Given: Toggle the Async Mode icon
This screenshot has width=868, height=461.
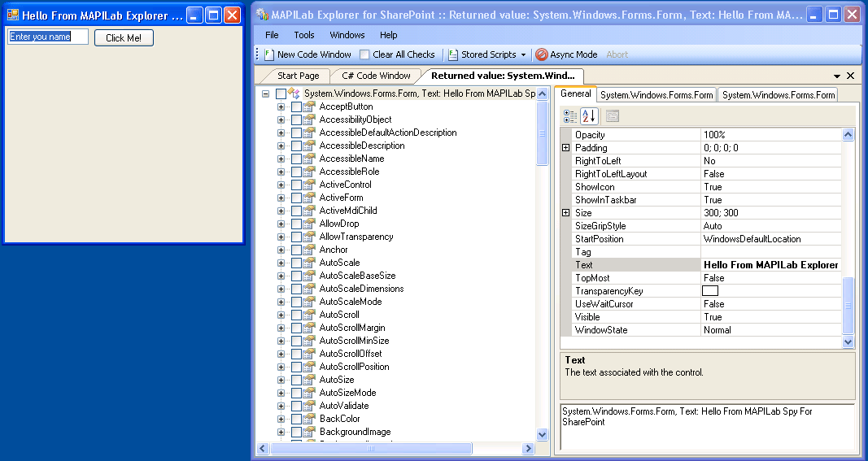Looking at the screenshot, I should tap(542, 54).
